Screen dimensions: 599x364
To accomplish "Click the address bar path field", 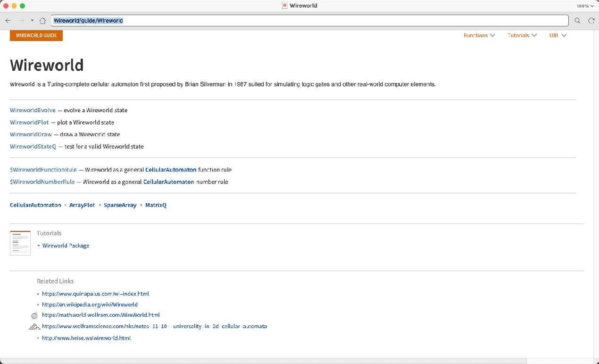I will [x=310, y=21].
